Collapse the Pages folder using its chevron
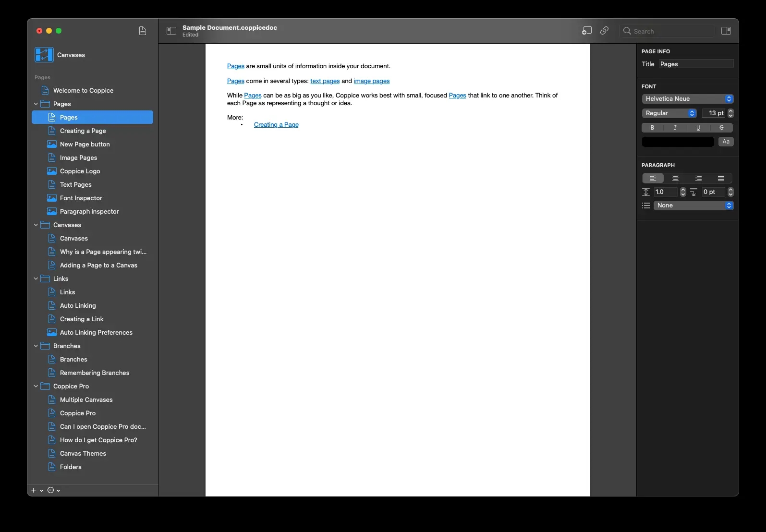The image size is (766, 532). [36, 104]
